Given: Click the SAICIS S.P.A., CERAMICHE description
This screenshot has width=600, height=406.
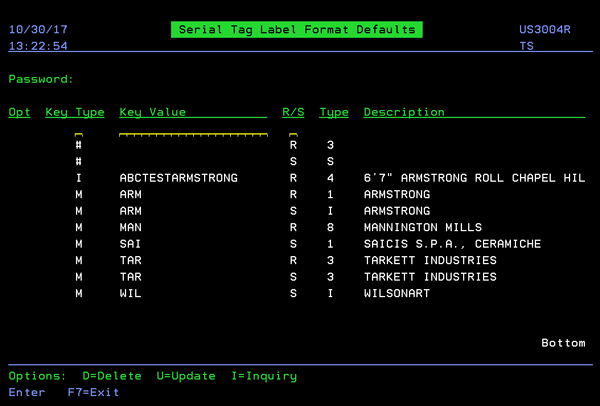Looking at the screenshot, I should [x=452, y=244].
